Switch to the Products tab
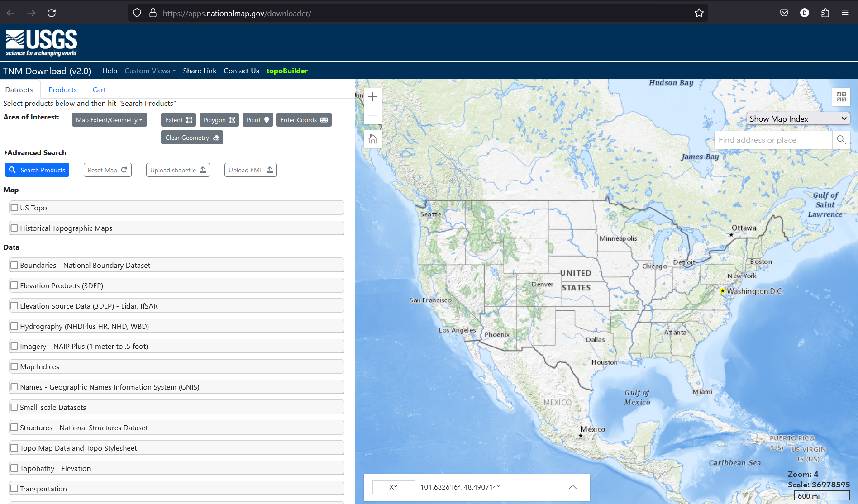 [x=62, y=90]
